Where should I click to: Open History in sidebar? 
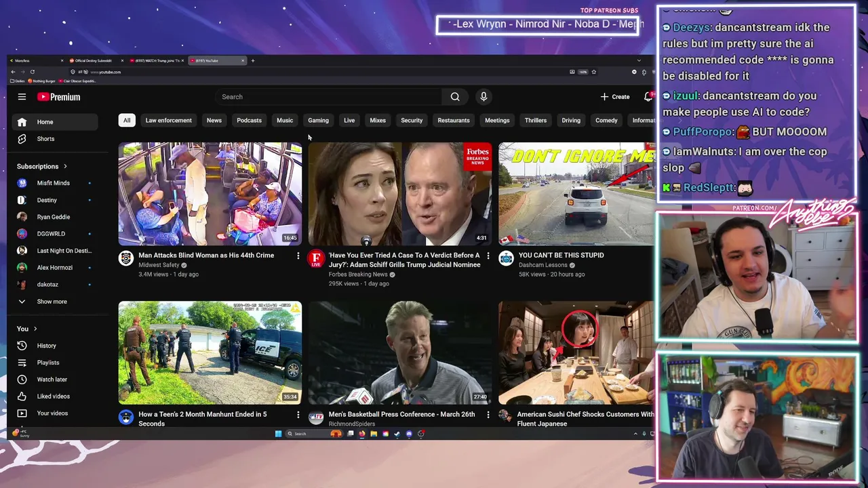54,346
